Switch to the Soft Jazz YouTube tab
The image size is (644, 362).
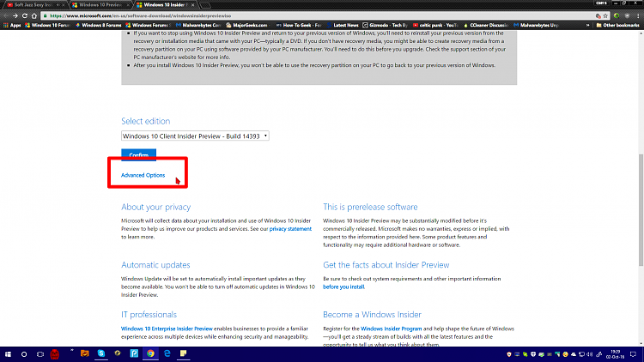pyautogui.click(x=34, y=5)
